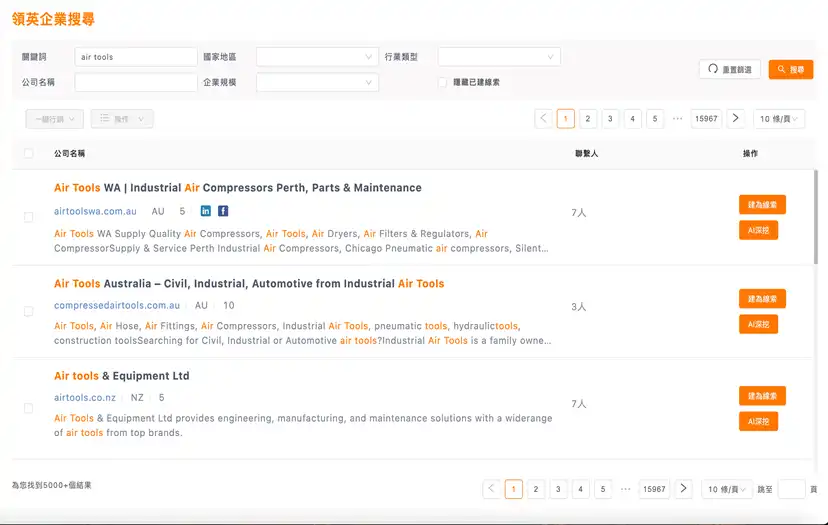Check the Air Tools WA row checkbox
The height and width of the screenshot is (525, 828).
29,217
